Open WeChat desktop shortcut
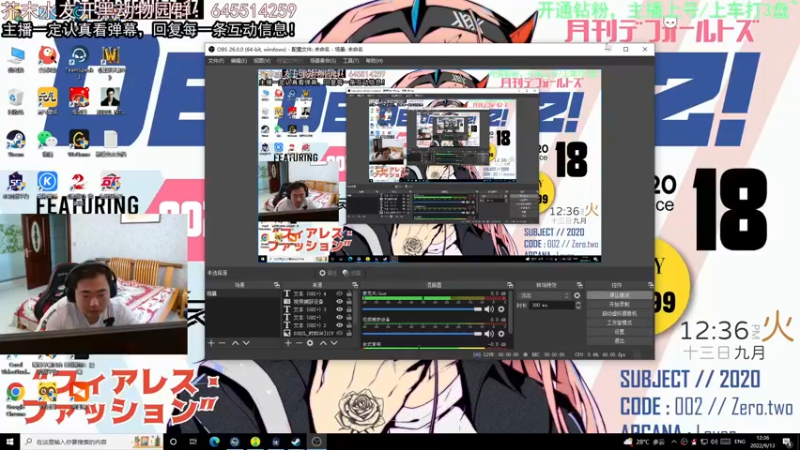Viewport: 800px width, 450px height. tap(47, 143)
